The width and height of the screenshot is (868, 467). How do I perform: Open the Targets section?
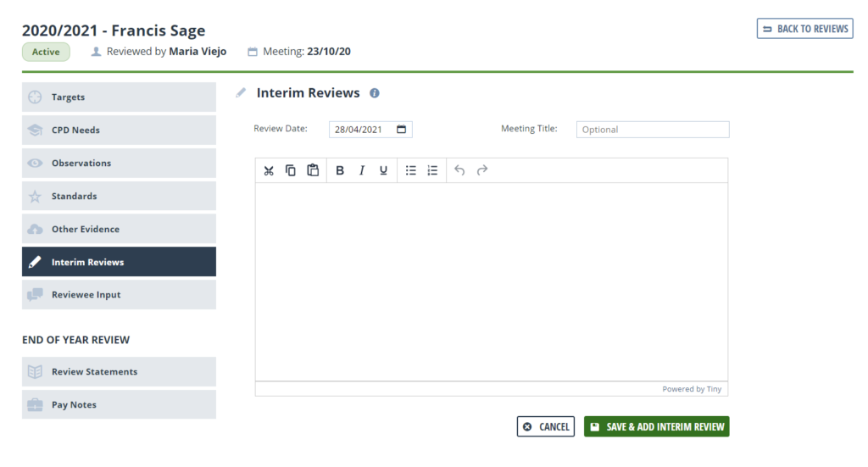point(119,97)
